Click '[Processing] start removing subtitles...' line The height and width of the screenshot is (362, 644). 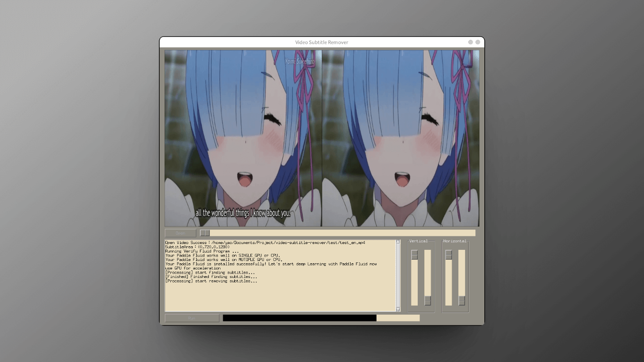211,281
